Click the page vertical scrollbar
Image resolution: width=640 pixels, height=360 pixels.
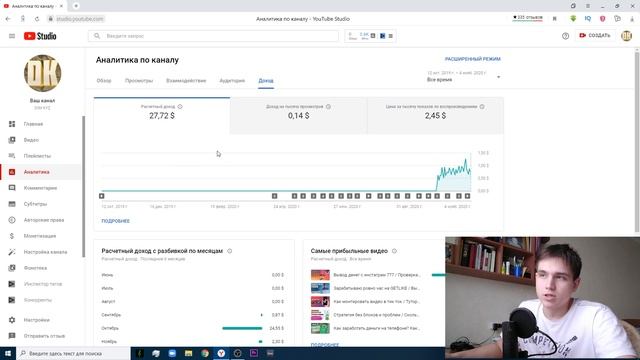coord(637,141)
